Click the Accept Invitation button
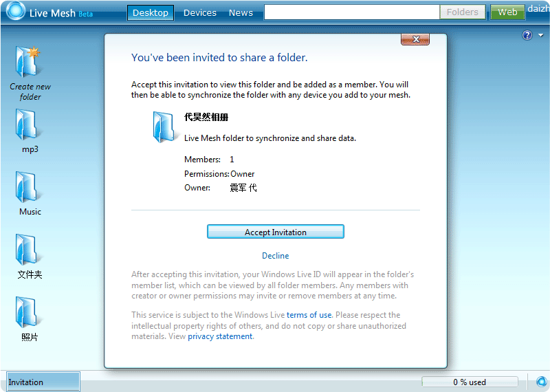The height and width of the screenshot is (392, 550). [x=276, y=232]
